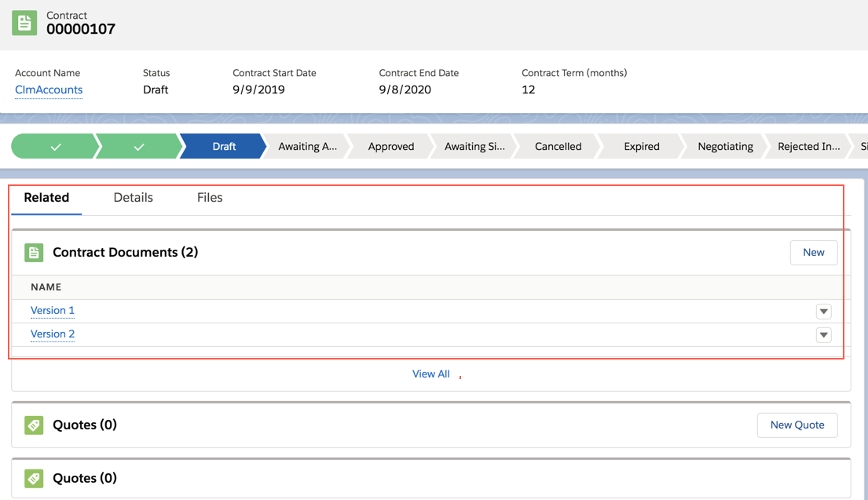
Task: Click the last Quotes (0) section icon
Action: (x=34, y=479)
